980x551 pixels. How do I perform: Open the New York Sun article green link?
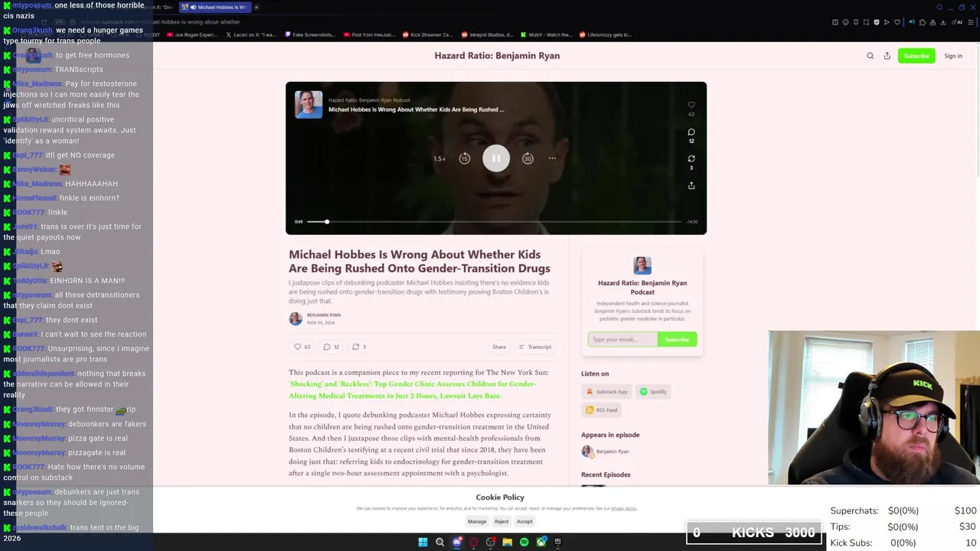click(x=412, y=390)
